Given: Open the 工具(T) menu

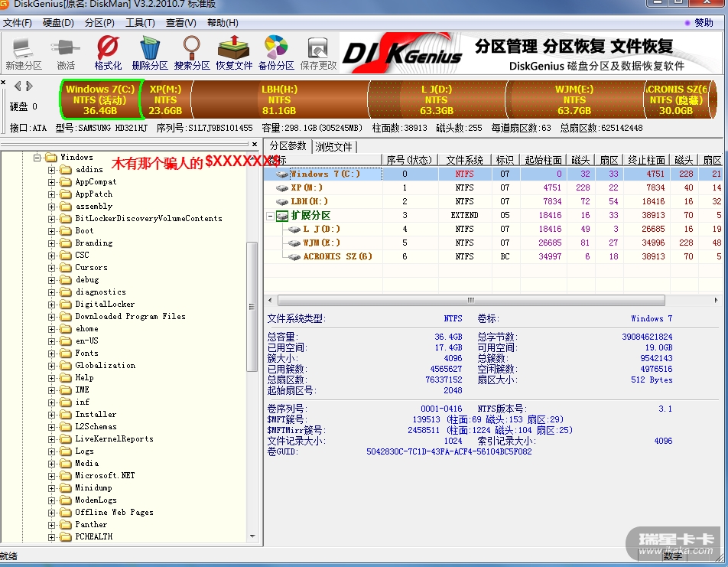Looking at the screenshot, I should click(x=140, y=23).
